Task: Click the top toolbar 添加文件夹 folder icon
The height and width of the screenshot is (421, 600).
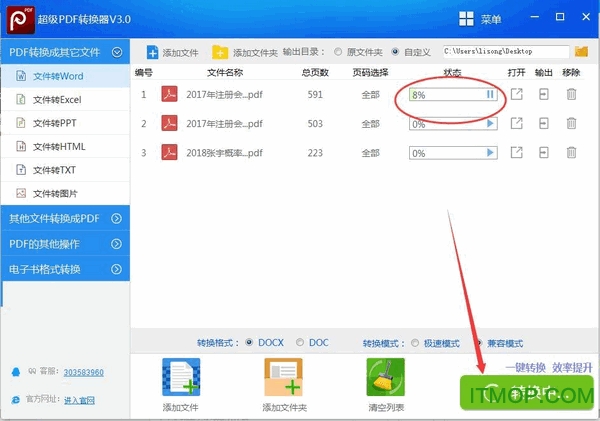Action: [x=220, y=52]
